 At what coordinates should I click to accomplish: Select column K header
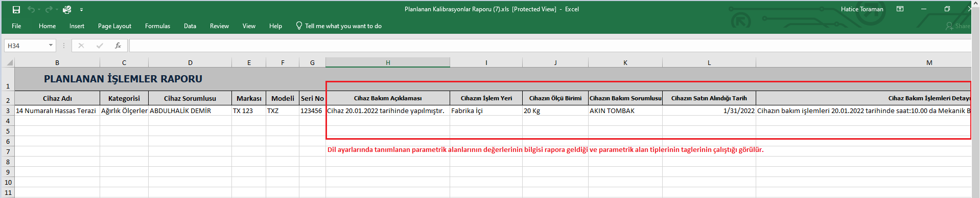(625, 63)
